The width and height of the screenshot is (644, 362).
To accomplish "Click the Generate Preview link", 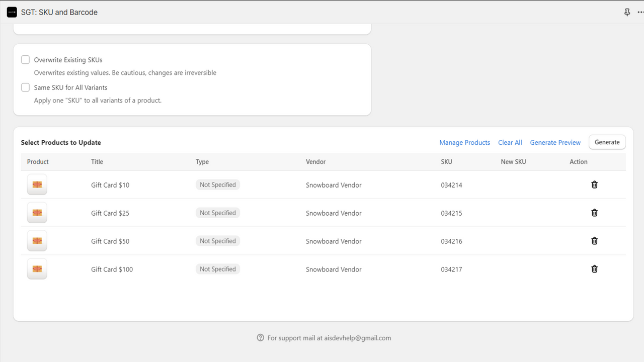I will pyautogui.click(x=555, y=142).
